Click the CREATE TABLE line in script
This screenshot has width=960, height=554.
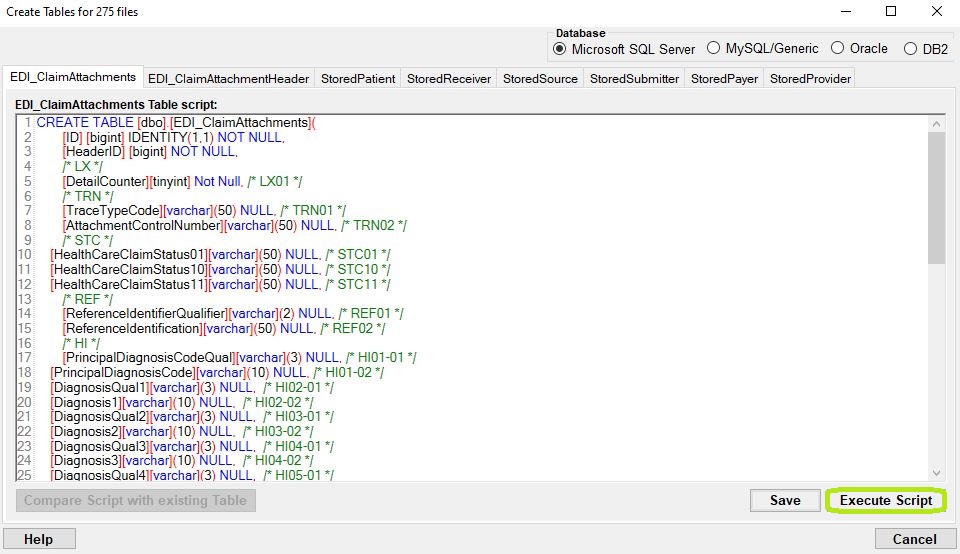[x=176, y=122]
